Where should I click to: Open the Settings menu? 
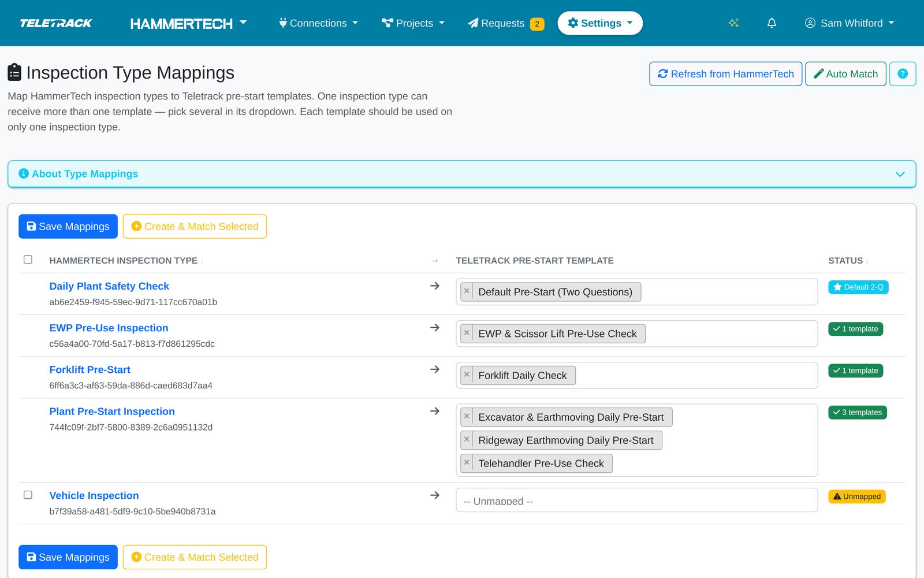(x=600, y=23)
